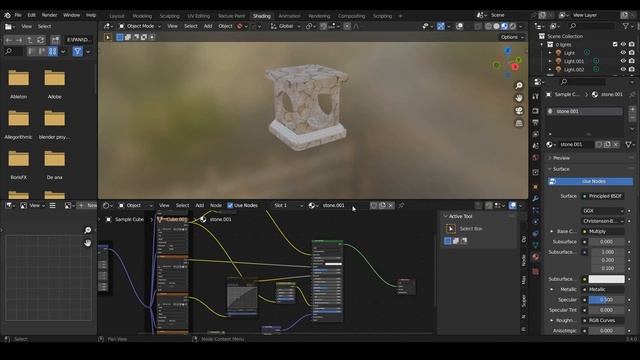Open the Christensen-Burley subsurface method dropdown
Image resolution: width=640 pixels, height=360 pixels.
pyautogui.click(x=603, y=221)
